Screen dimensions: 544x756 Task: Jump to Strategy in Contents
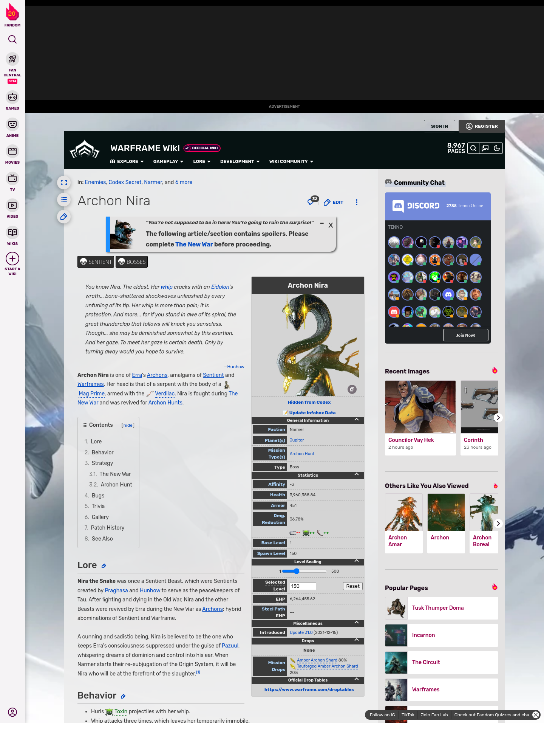(102, 463)
